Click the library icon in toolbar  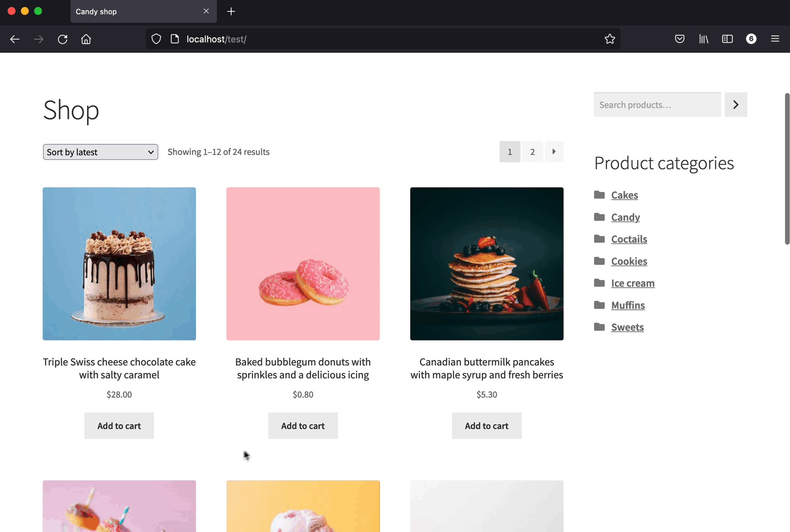click(x=703, y=39)
